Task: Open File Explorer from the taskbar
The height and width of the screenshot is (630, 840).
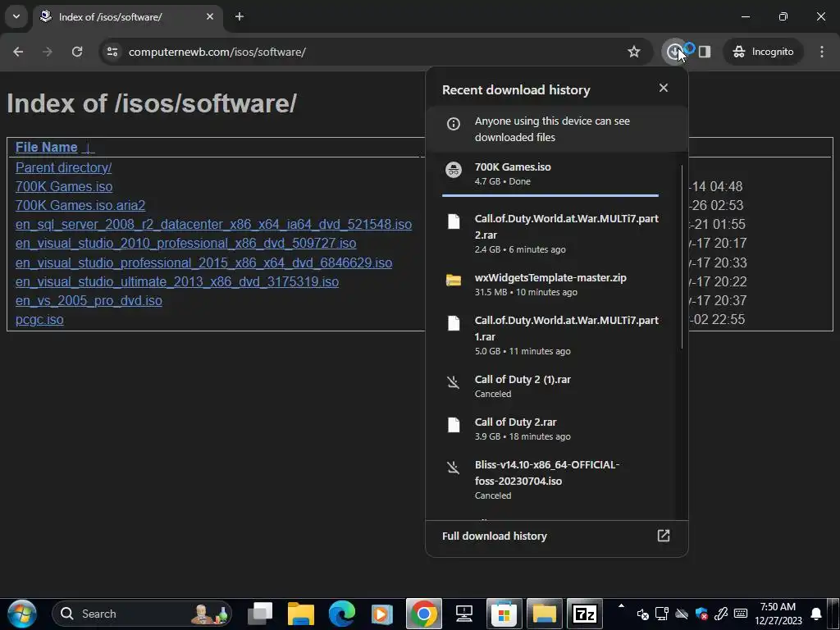Action: (x=300, y=614)
